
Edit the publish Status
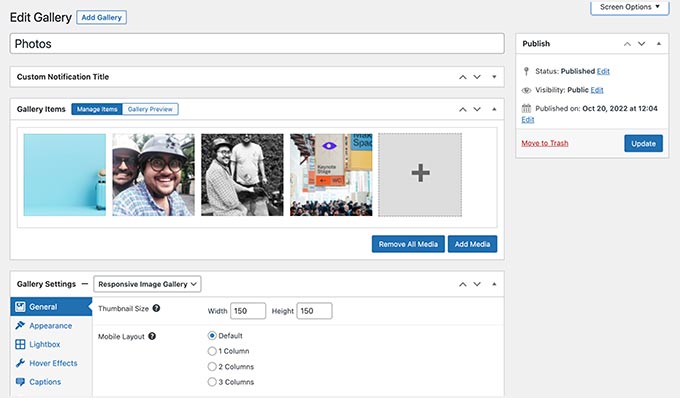[x=603, y=71]
